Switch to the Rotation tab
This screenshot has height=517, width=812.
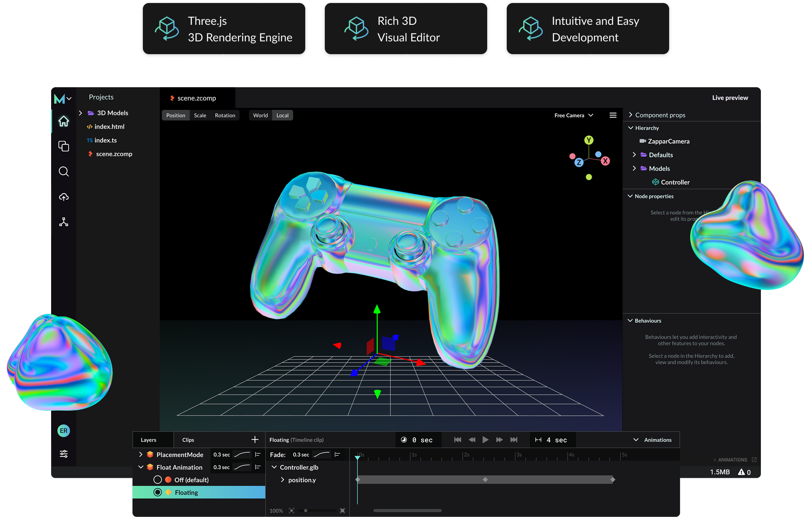pyautogui.click(x=225, y=115)
